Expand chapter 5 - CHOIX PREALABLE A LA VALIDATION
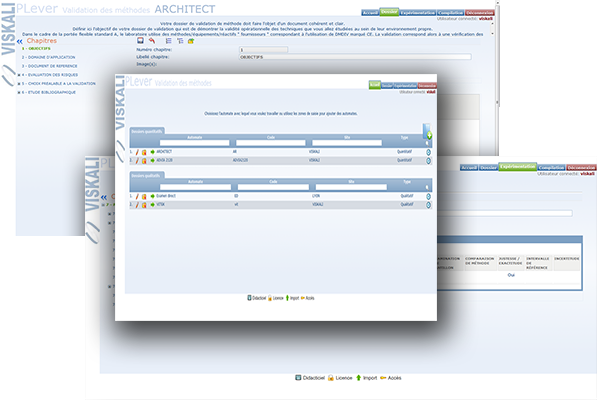Screen dimensions: 597x400 (x=19, y=84)
